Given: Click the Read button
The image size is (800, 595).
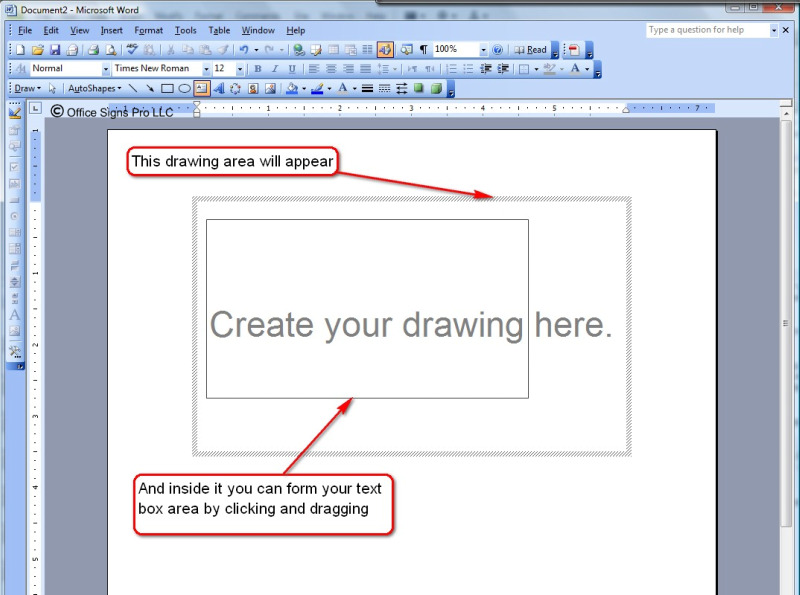Looking at the screenshot, I should click(x=531, y=49).
